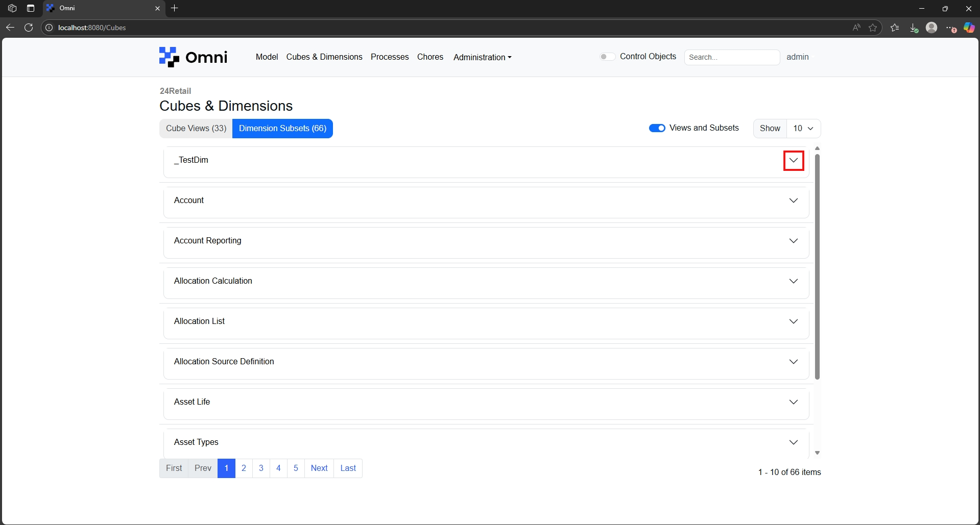
Task: Open the browser profile avatar
Action: click(931, 28)
